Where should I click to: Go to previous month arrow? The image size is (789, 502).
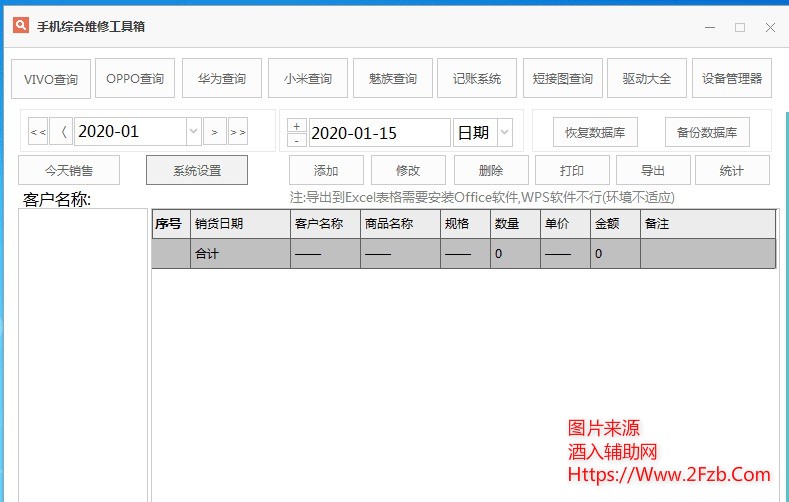point(62,132)
